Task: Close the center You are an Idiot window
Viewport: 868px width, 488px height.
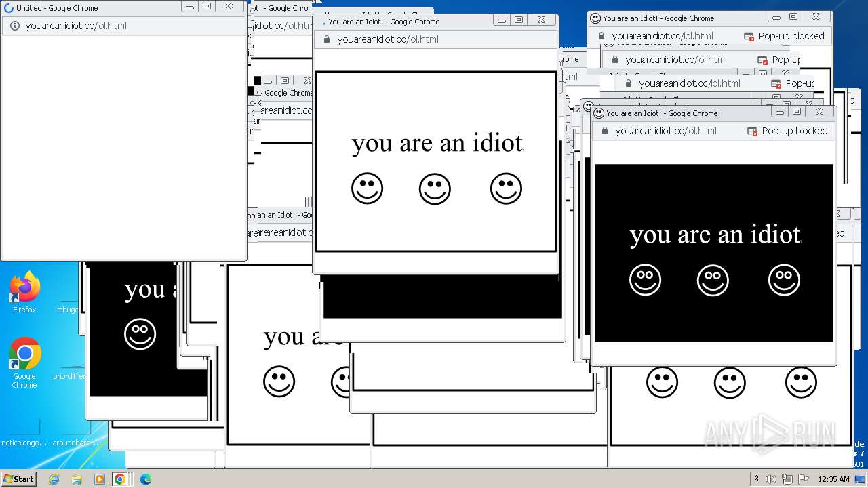Action: coord(542,20)
